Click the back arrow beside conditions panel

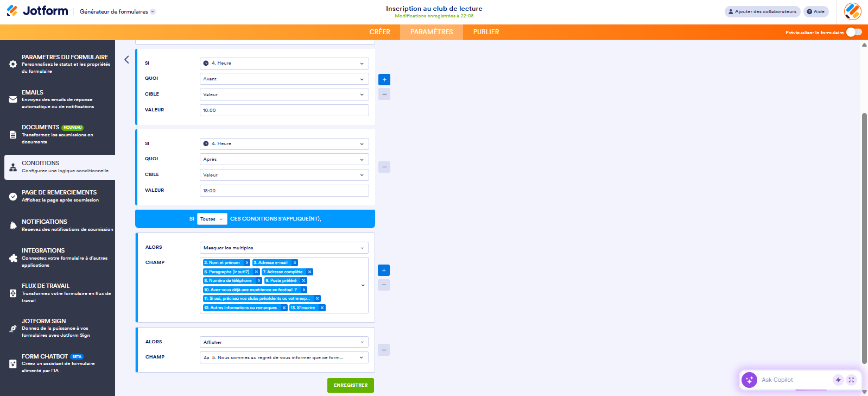pos(126,60)
